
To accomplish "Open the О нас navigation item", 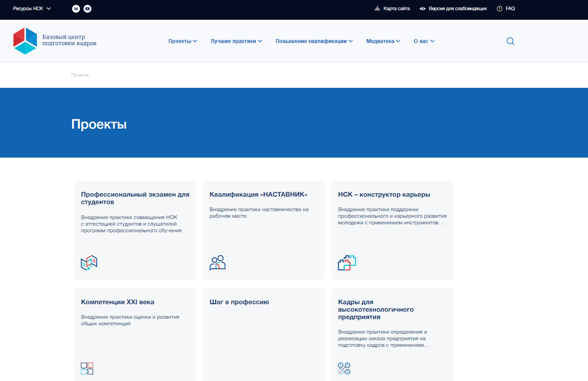I will (421, 41).
